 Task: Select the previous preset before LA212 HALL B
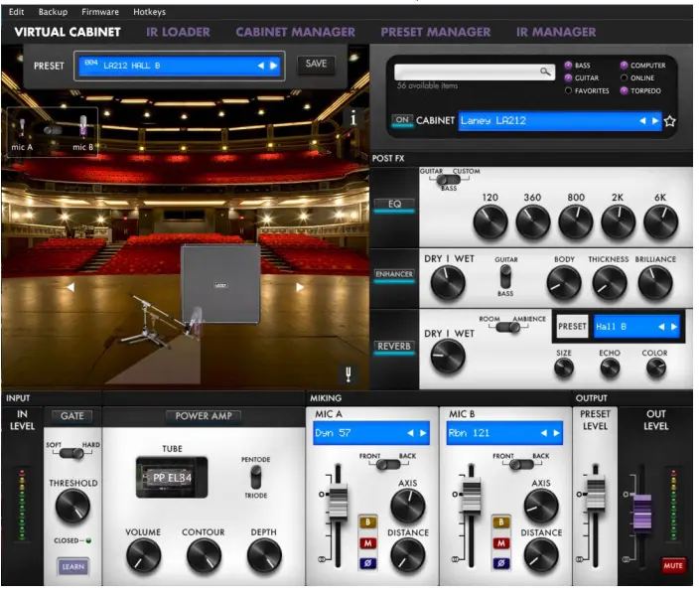260,66
